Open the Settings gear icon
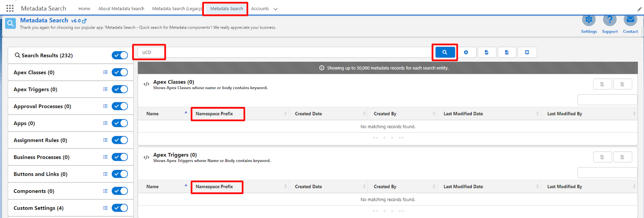 pyautogui.click(x=589, y=20)
